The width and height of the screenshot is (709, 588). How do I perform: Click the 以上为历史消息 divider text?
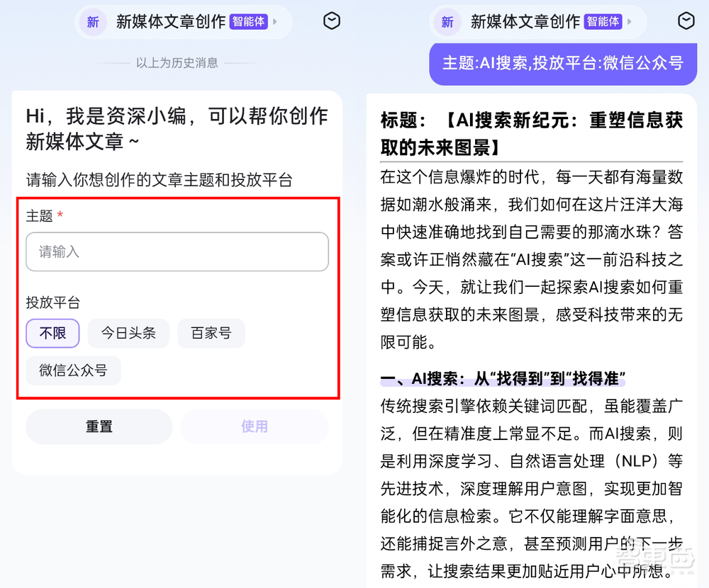click(174, 62)
